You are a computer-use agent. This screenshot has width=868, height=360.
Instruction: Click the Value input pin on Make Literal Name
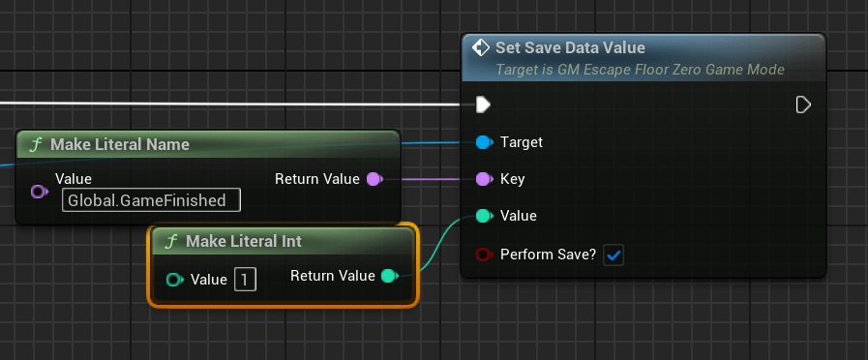pos(39,192)
